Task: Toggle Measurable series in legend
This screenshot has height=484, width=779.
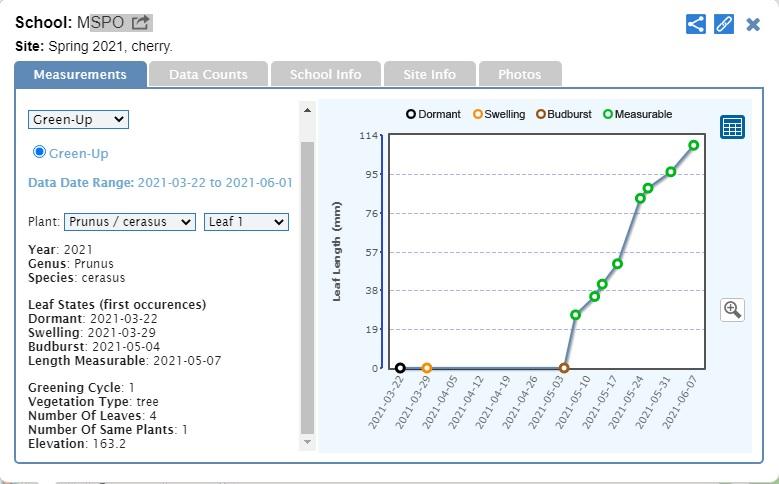Action: [x=637, y=114]
